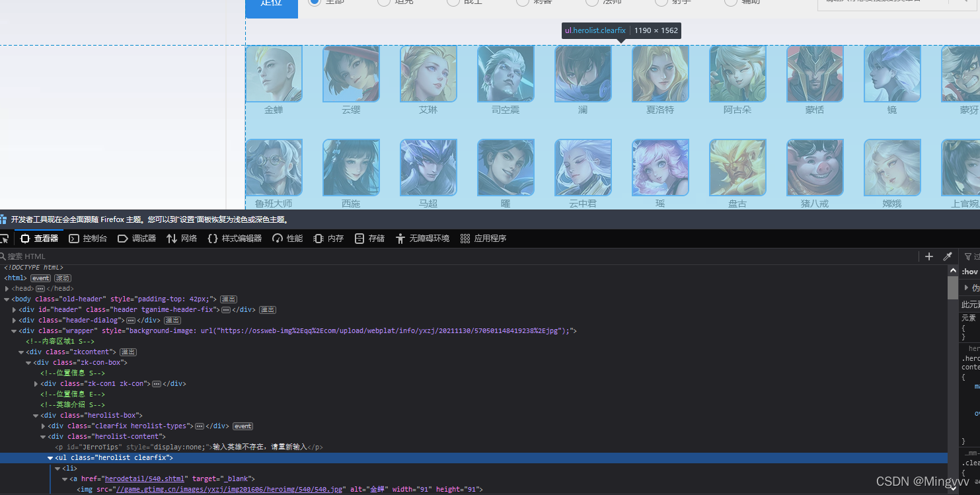This screenshot has height=495, width=980.
Task: Collapse the wrapper div node
Action: click(x=15, y=331)
